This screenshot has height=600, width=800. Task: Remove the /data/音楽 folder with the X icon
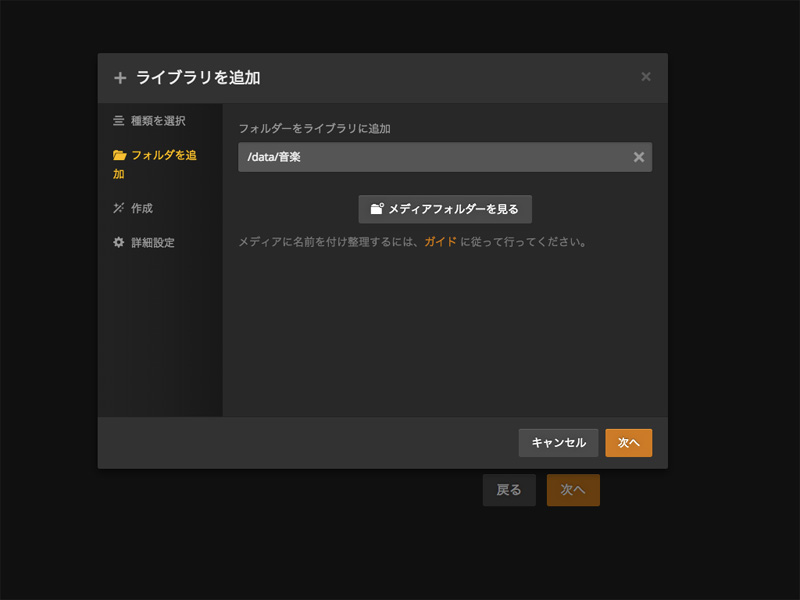[639, 157]
